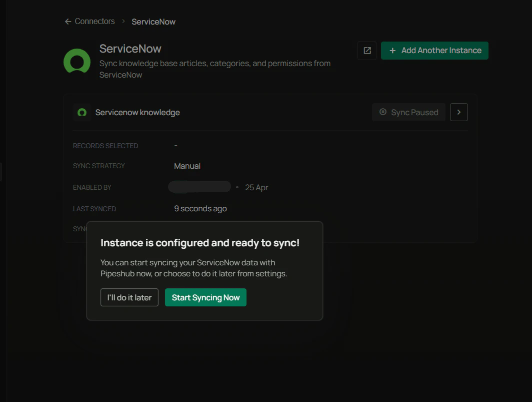Click the 'Instance is configured' dialog heading

[200, 243]
